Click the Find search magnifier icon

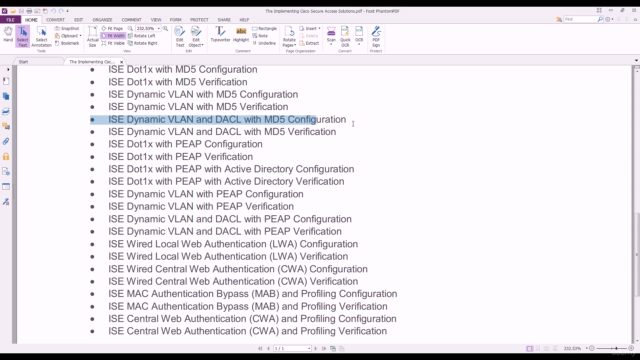[x=600, y=19]
